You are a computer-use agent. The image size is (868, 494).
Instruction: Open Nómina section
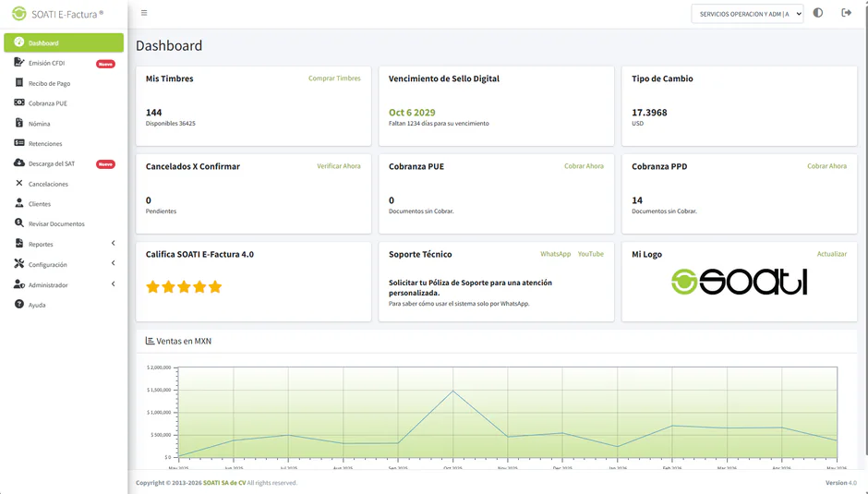tap(64, 124)
